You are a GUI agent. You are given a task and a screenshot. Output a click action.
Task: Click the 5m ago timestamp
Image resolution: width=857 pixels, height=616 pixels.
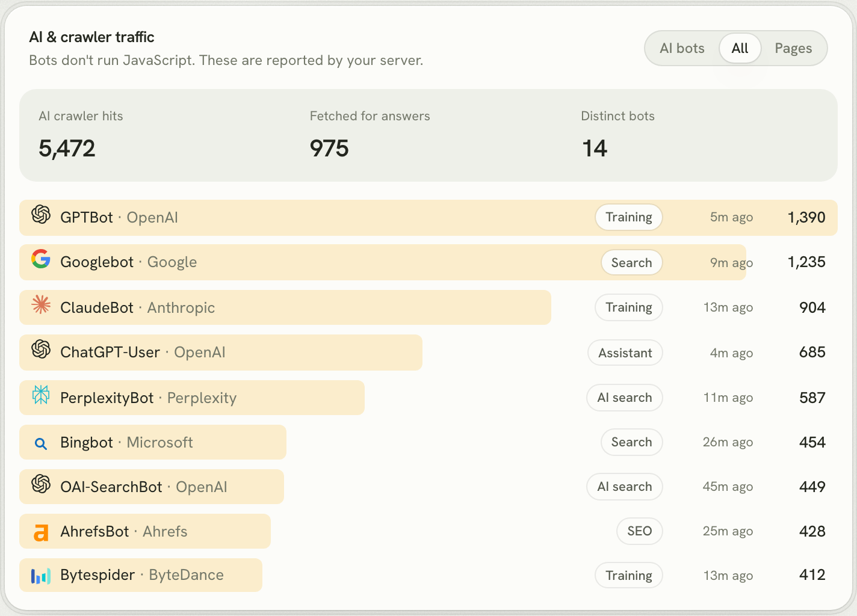(731, 218)
